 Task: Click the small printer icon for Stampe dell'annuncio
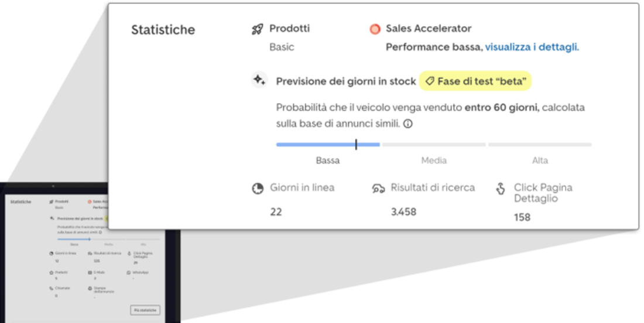pos(90,288)
